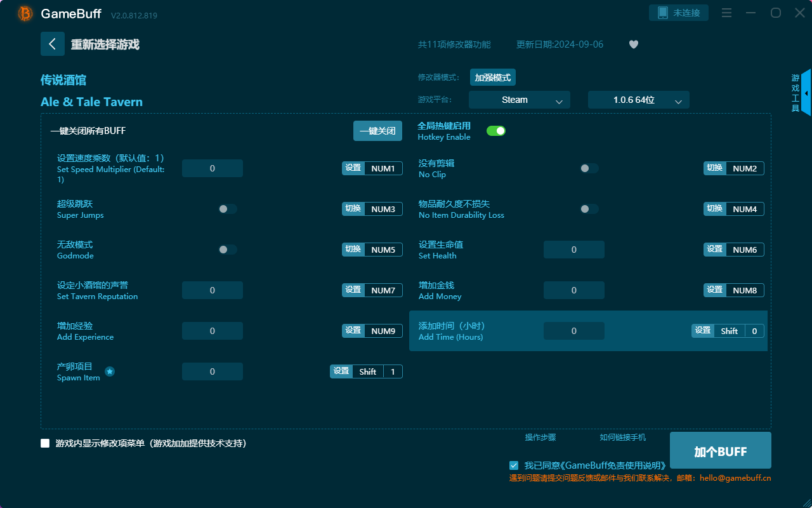Viewport: 812px width, 508px height.
Task: Click the heart favorite icon
Action: pos(634,44)
